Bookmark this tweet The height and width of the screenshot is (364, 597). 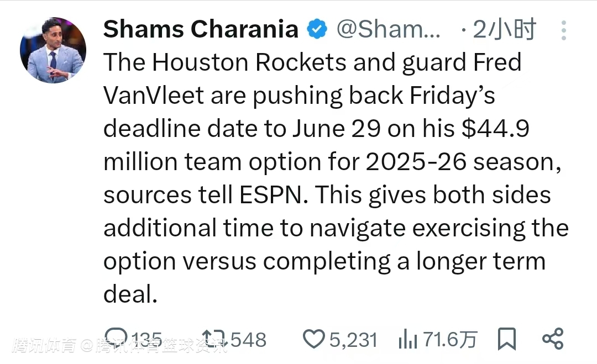tap(507, 339)
